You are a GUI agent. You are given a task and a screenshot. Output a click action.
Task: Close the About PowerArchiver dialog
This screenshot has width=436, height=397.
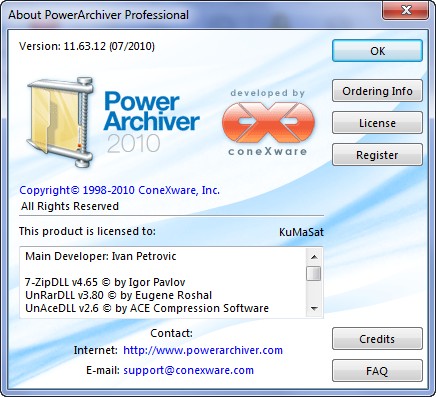pos(406,11)
